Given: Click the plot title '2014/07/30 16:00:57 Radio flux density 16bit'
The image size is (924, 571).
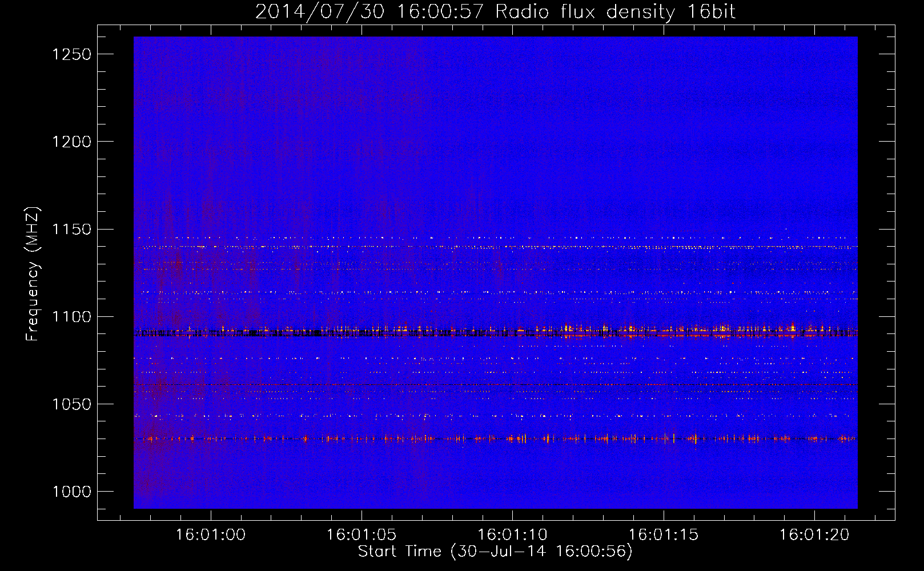Looking at the screenshot, I should [495, 12].
